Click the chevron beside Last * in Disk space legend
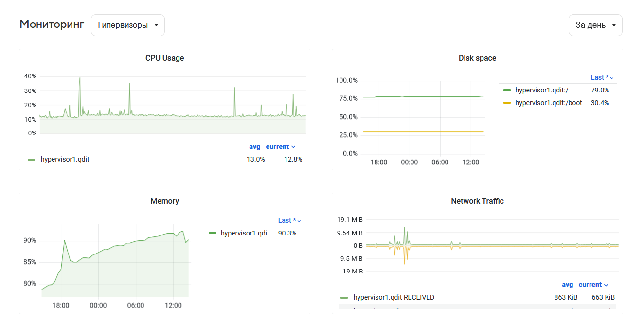The width and height of the screenshot is (644, 326). tap(612, 78)
